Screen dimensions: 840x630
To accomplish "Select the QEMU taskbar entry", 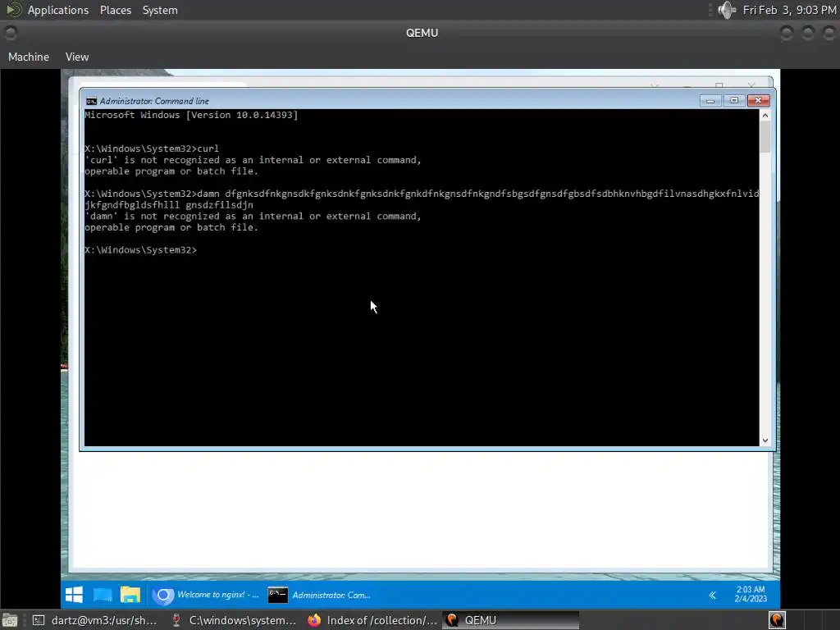I will tap(510, 620).
